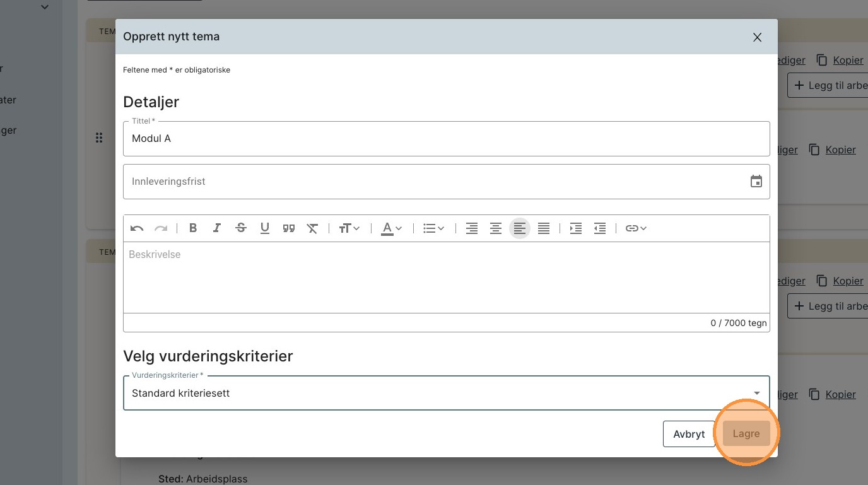Toggle bold formatting in description editor
Image resolution: width=868 pixels, height=485 pixels.
point(193,228)
